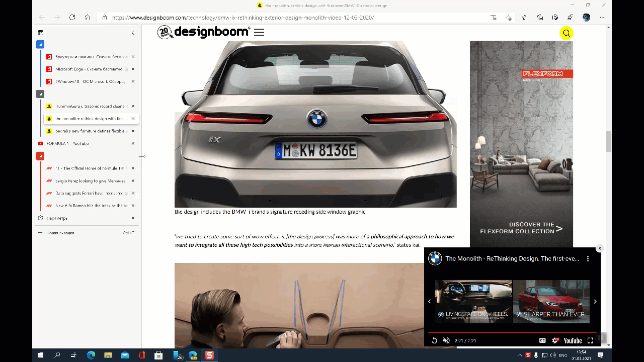Viewport: 644px width, 362px height.
Task: Open the yellow search button on designboom
Action: [x=567, y=33]
